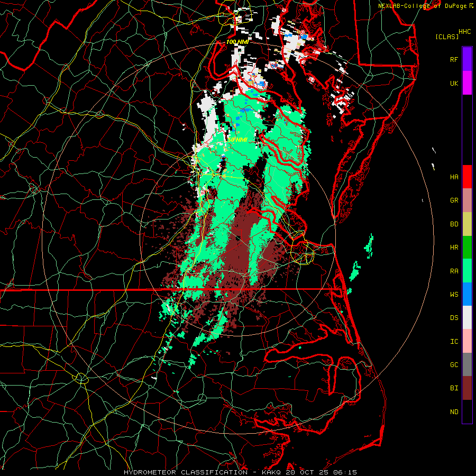Screen dimensions: 476x476
Task: Click the GC legend label
Action: click(454, 365)
